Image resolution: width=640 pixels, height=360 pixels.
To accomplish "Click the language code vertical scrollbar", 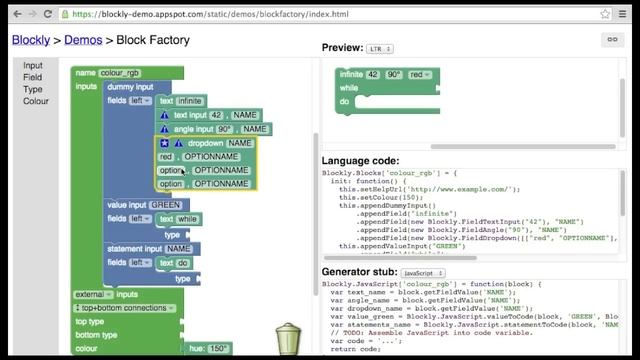I will pyautogui.click(x=622, y=193).
